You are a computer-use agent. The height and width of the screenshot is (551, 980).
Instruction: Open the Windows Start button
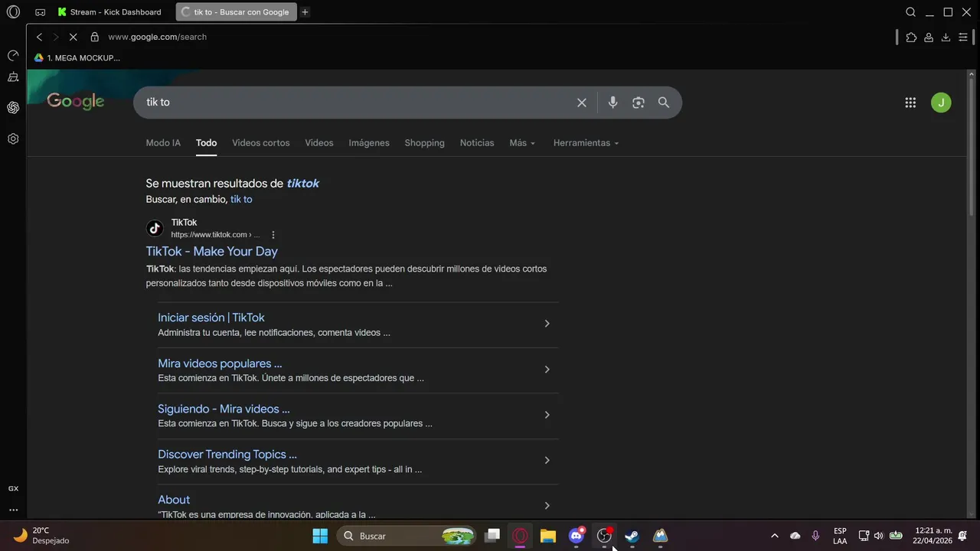[320, 536]
